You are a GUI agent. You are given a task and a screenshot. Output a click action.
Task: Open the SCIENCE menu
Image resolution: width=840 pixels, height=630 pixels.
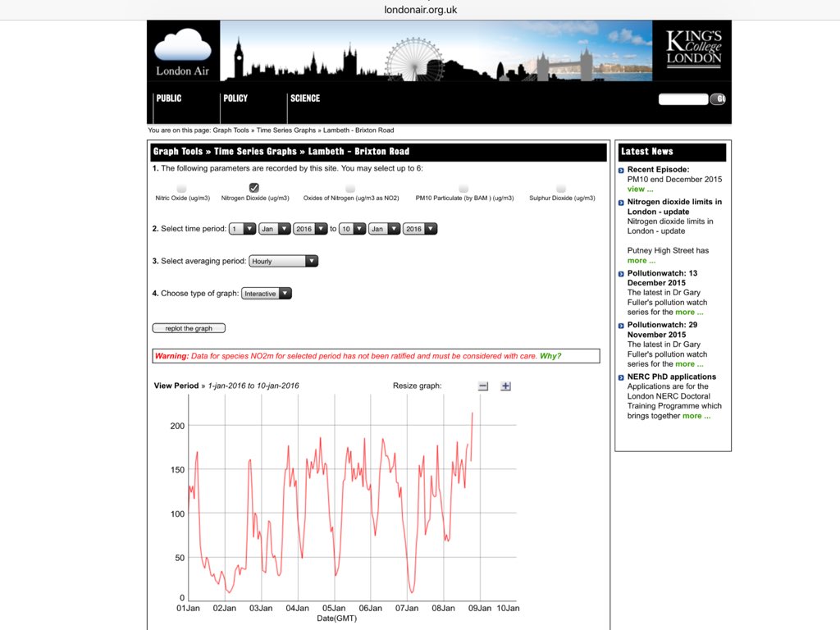pyautogui.click(x=305, y=98)
